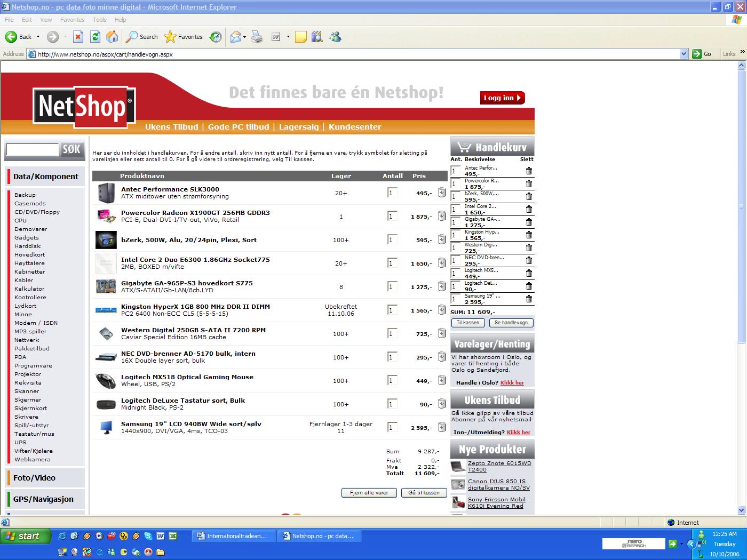
Task: Click the site search input field
Action: click(x=32, y=150)
